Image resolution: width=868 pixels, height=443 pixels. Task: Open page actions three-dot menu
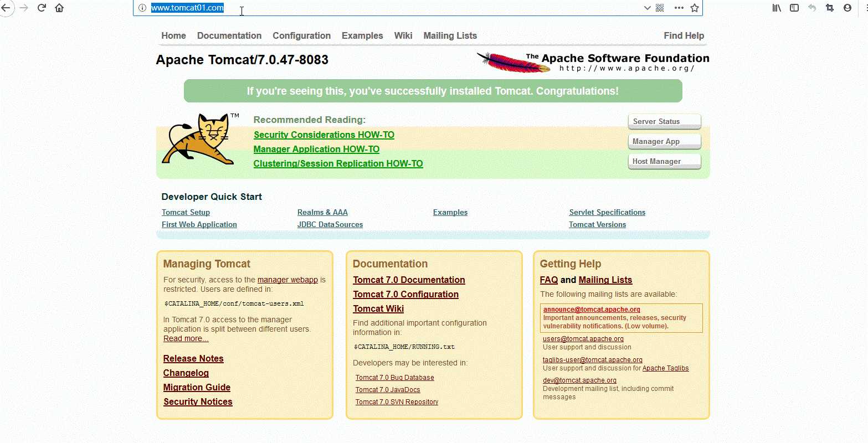(679, 8)
